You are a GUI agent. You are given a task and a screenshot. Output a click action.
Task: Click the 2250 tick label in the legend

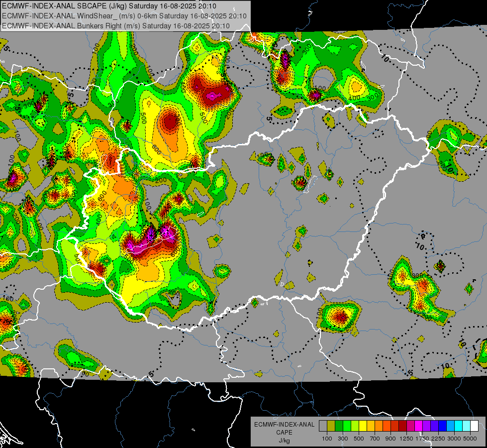[438, 439]
